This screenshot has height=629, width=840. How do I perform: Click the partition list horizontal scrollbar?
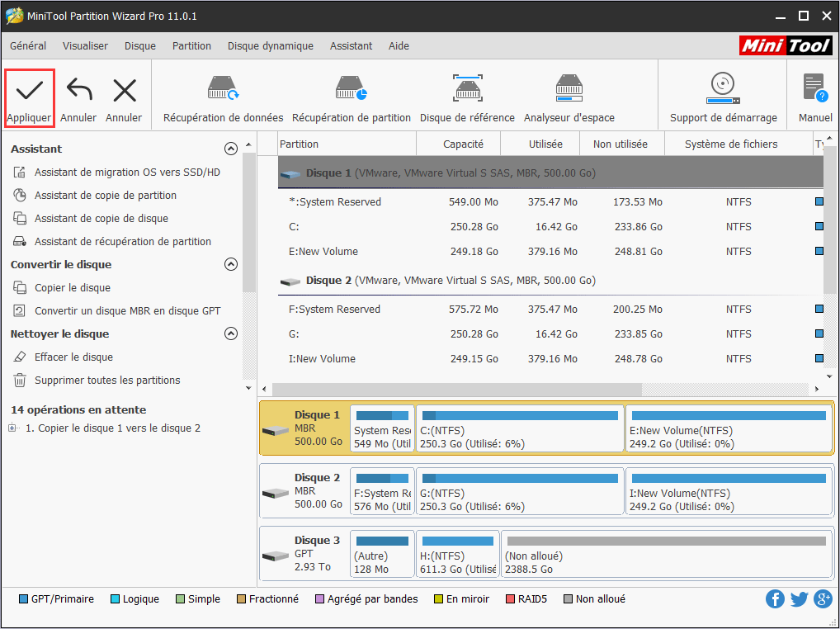point(457,389)
